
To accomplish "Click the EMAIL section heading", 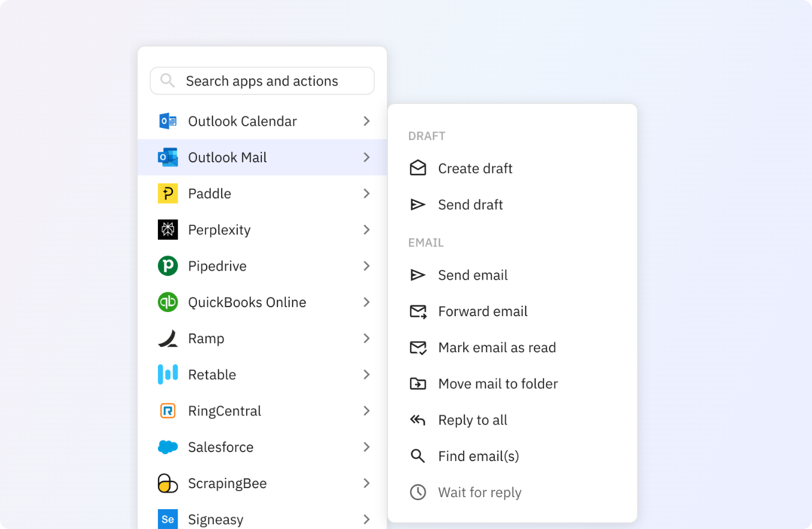I will [x=426, y=243].
